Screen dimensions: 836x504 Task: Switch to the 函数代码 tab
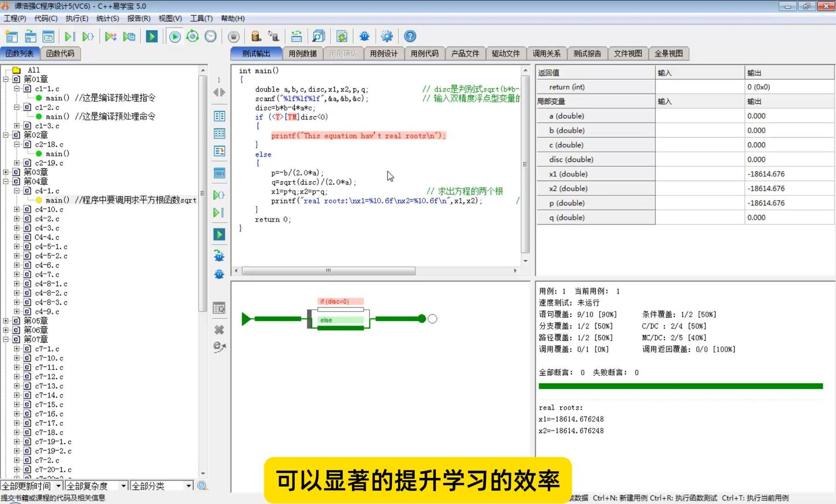point(60,53)
